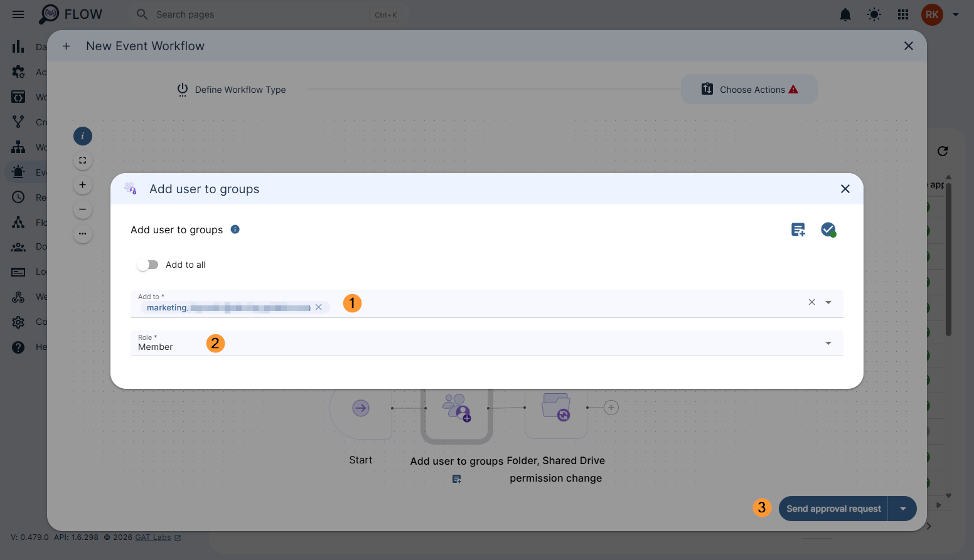
Task: Click the info icon beside Add user to groups
Action: 235,230
